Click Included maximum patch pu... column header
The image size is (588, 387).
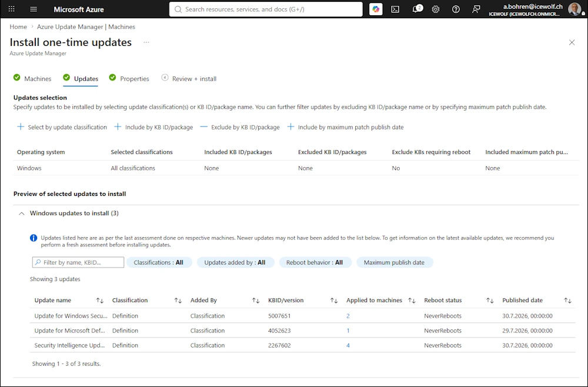pyautogui.click(x=526, y=152)
